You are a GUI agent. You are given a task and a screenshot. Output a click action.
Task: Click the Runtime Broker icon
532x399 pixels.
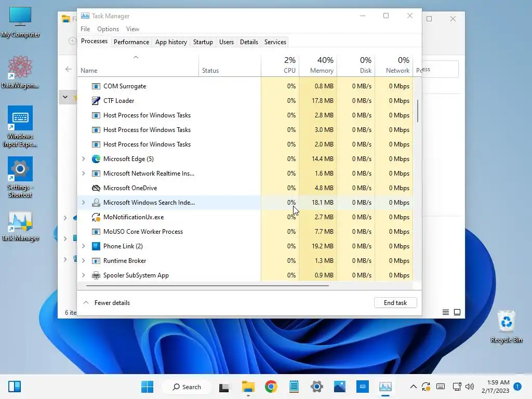coord(96,261)
